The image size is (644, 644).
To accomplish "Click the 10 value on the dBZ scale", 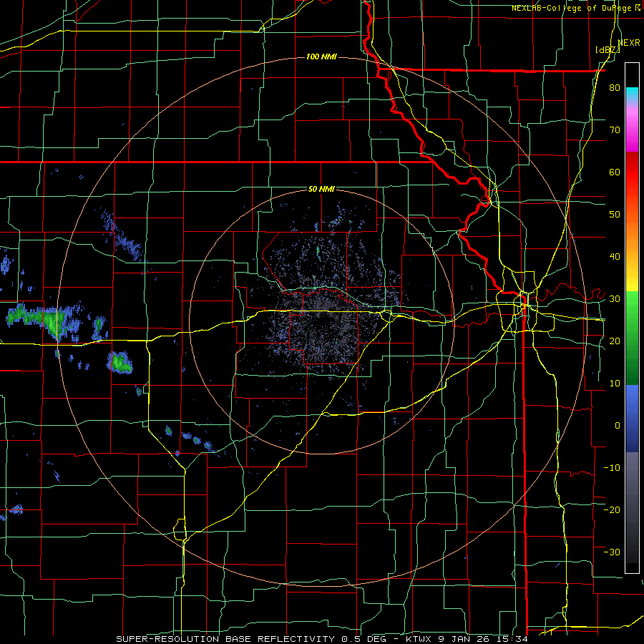I will [x=615, y=384].
